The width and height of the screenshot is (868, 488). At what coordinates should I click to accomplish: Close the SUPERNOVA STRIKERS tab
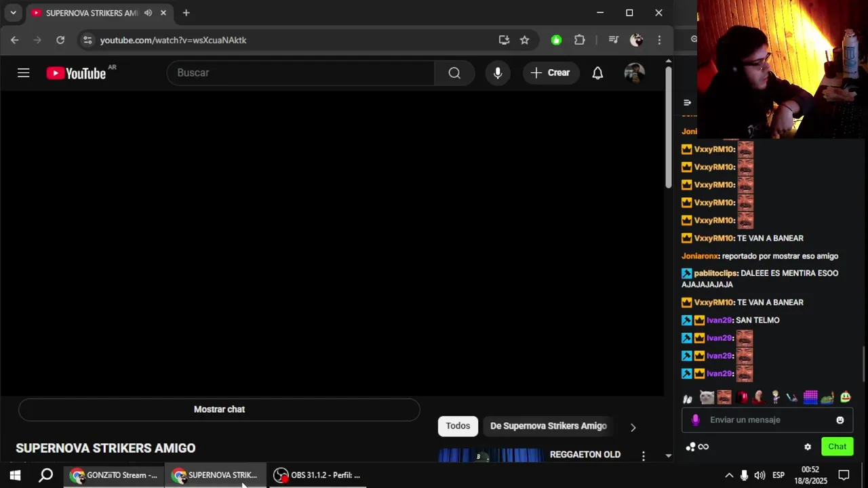[x=163, y=13]
